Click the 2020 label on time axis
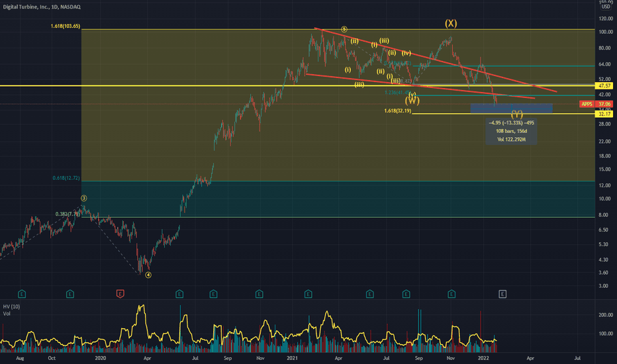The height and width of the screenshot is (364, 617). click(x=101, y=358)
